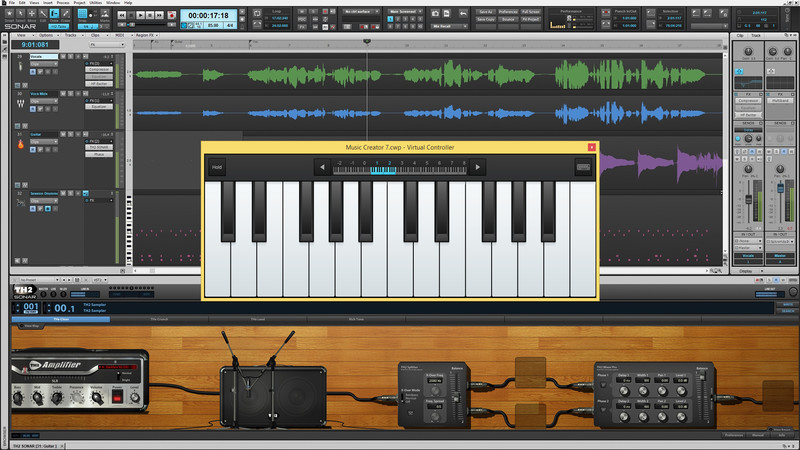Click the Session Drummer drum kit icon

[x=20, y=203]
